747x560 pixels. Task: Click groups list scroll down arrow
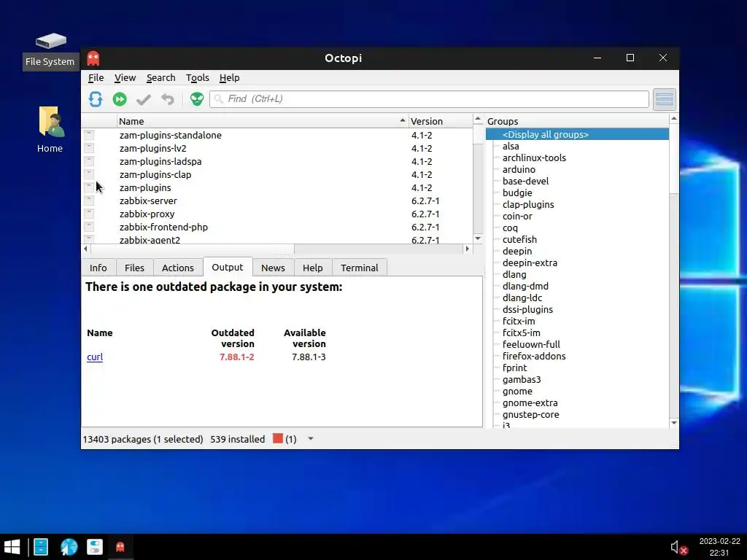(673, 423)
